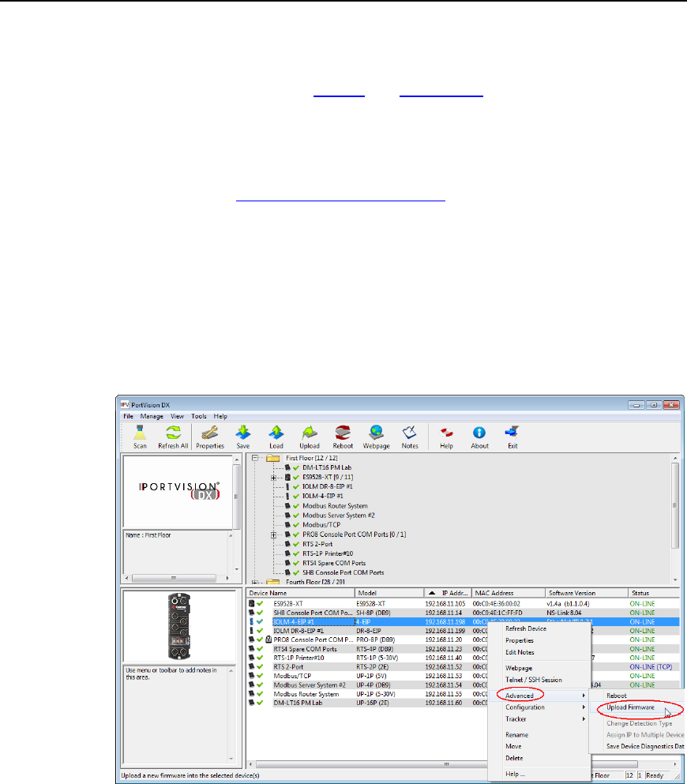Image resolution: width=687 pixels, height=784 pixels.
Task: Open Properties from the toolbar
Action: click(x=210, y=437)
